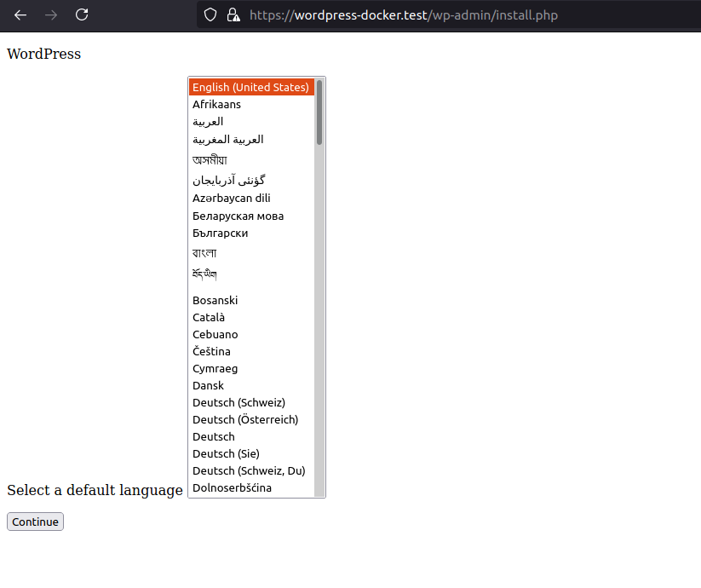
Task: Choose Български in the list
Action: 252,233
